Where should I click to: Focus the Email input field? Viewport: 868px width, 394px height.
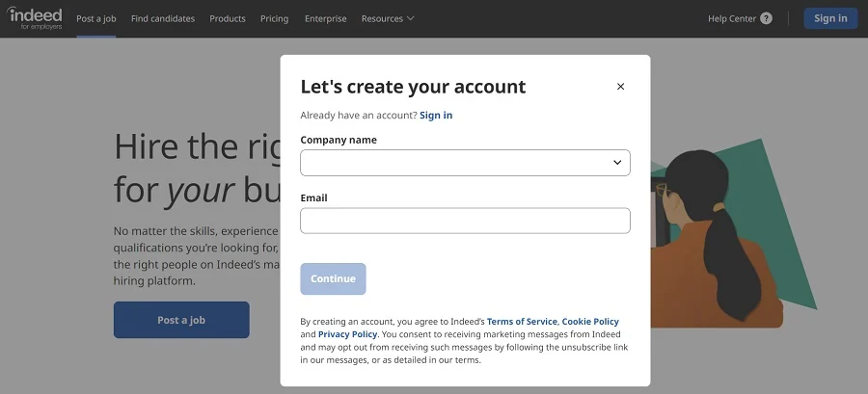[x=465, y=221]
